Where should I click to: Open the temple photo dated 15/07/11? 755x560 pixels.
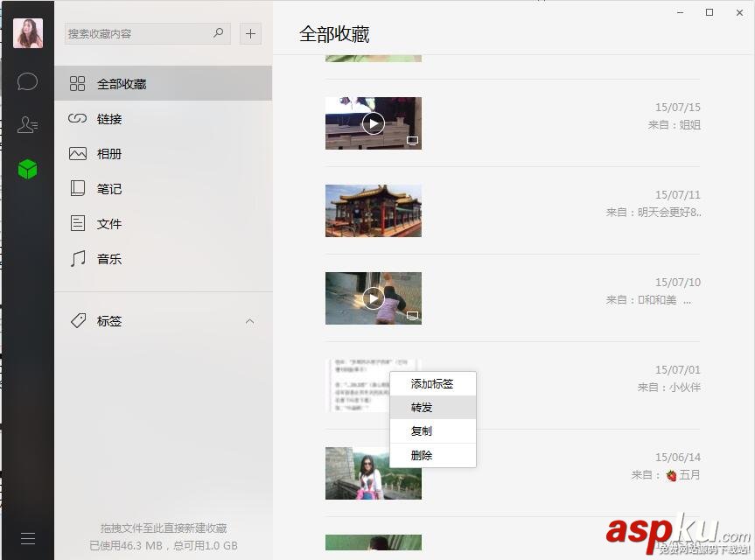[x=373, y=210]
